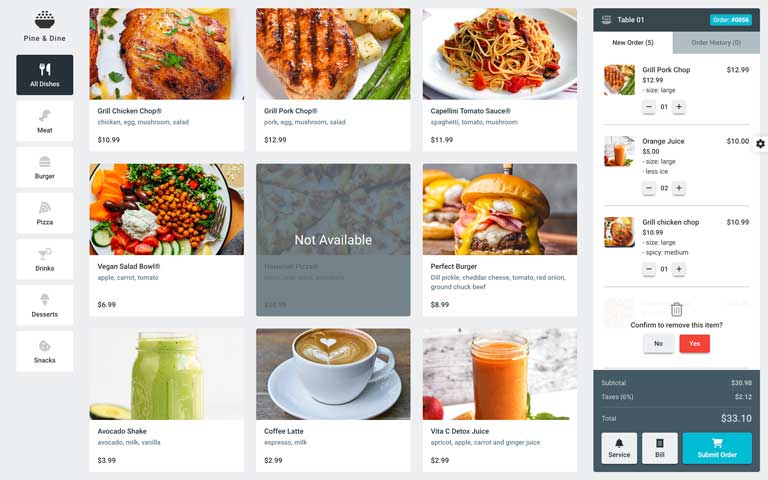Add the Perfect Burger dish card
768x480 pixels.
coord(500,240)
